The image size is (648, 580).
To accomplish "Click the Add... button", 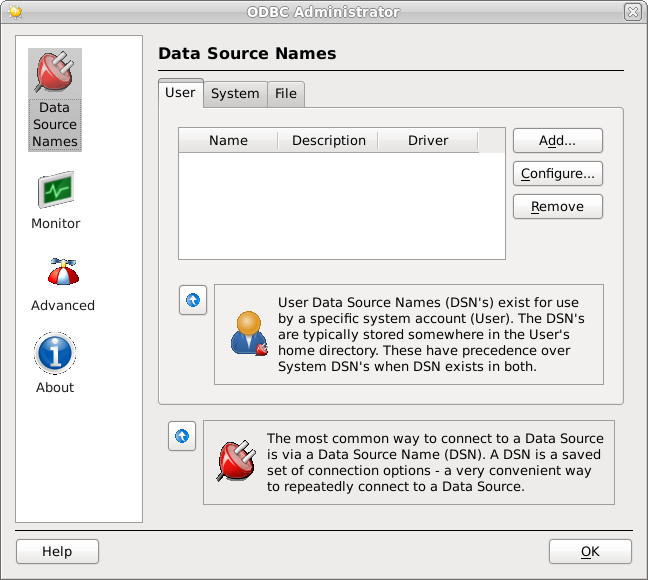I will (557, 141).
